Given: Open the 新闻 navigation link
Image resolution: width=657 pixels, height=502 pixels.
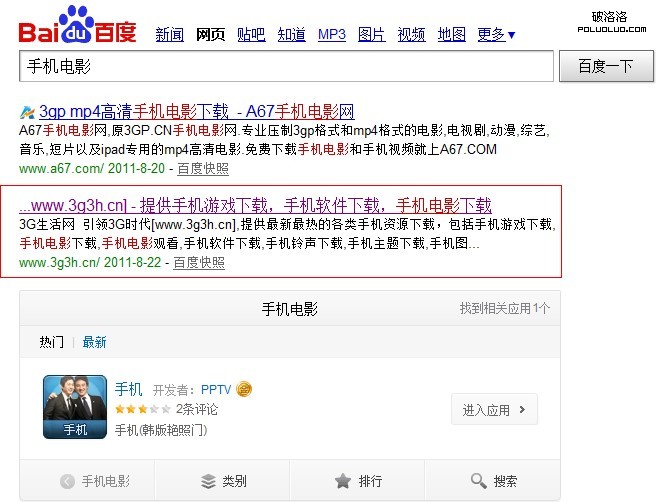Looking at the screenshot, I should 170,34.
